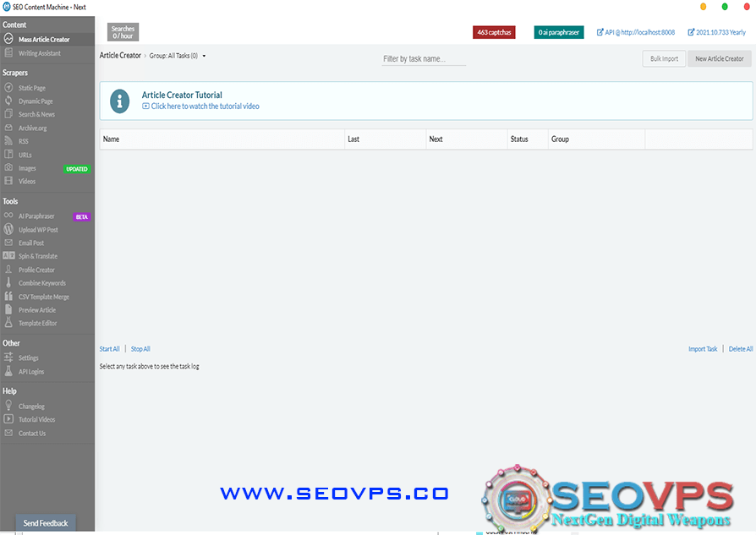
Task: Click the tutorial info circle icon
Action: click(119, 101)
